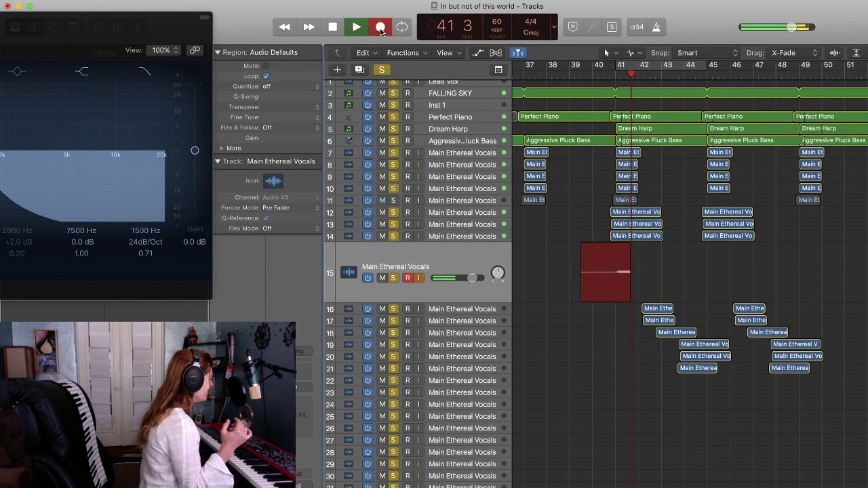Screen dimensions: 868x488
Task: Toggle the Loop checkbox in Region inspector
Action: 266,76
